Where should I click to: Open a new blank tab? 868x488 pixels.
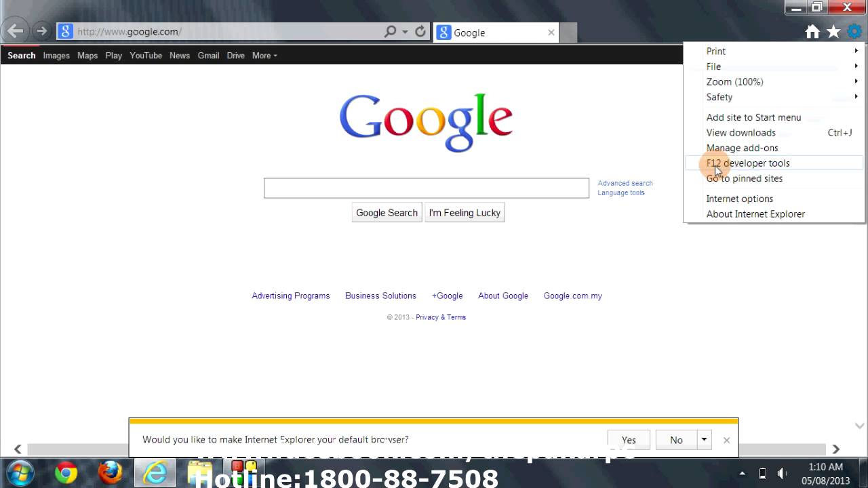coord(568,33)
